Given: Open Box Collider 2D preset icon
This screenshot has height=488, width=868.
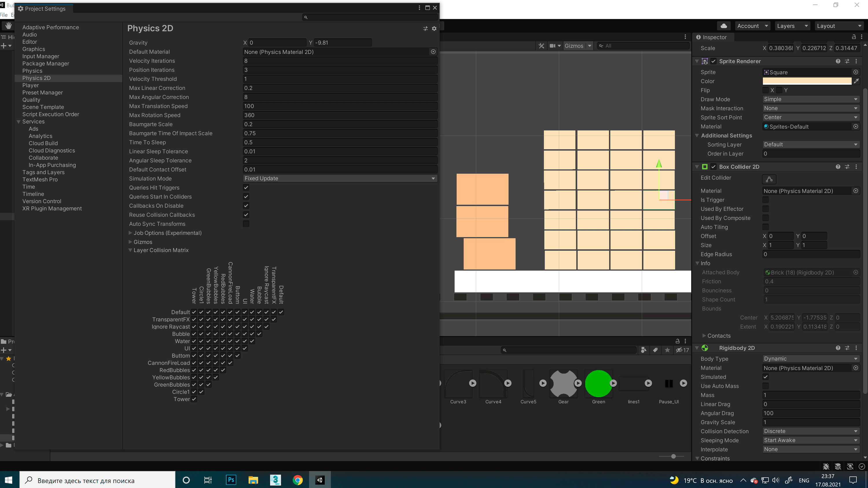Looking at the screenshot, I should click(847, 167).
